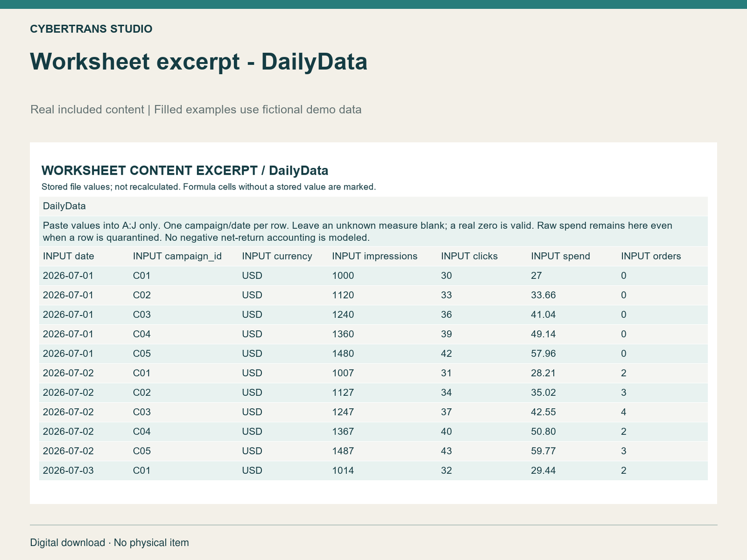Click the 'INPUT spend' column header

(x=561, y=256)
